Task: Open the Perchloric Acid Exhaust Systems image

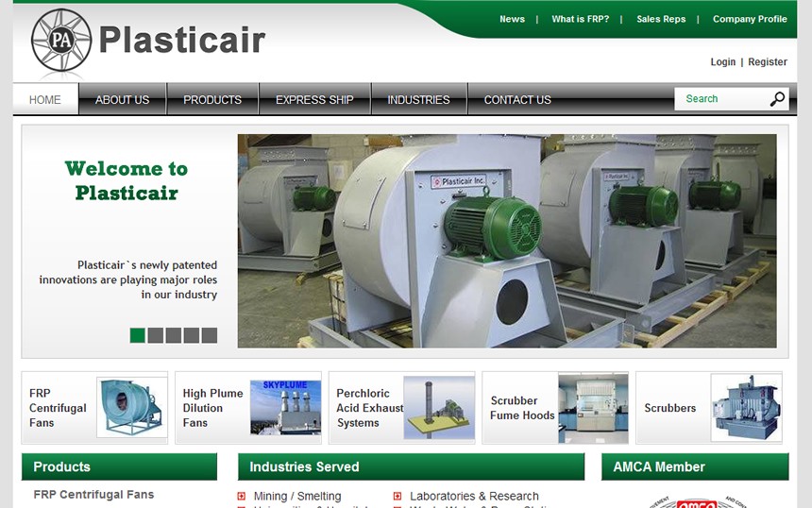Action: (x=439, y=408)
